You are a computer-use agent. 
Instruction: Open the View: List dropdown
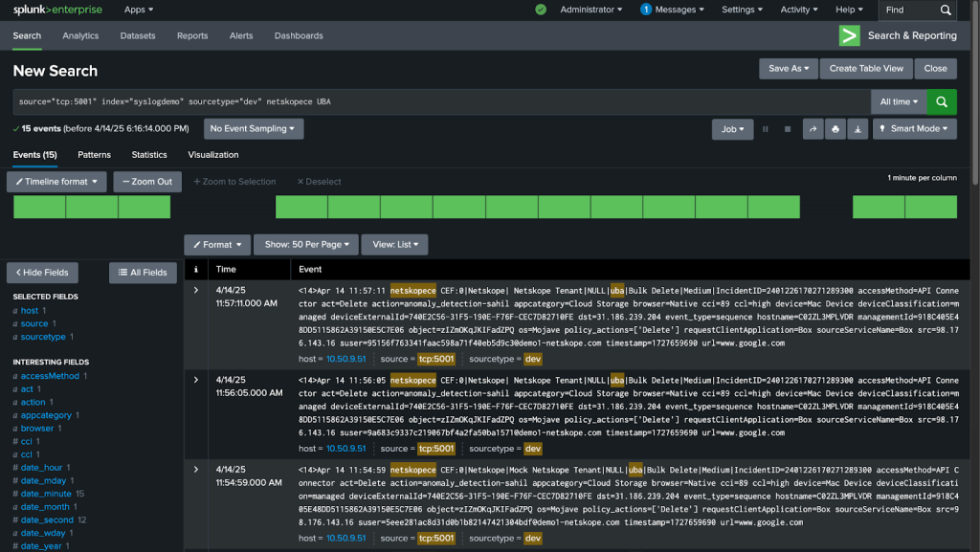click(394, 245)
